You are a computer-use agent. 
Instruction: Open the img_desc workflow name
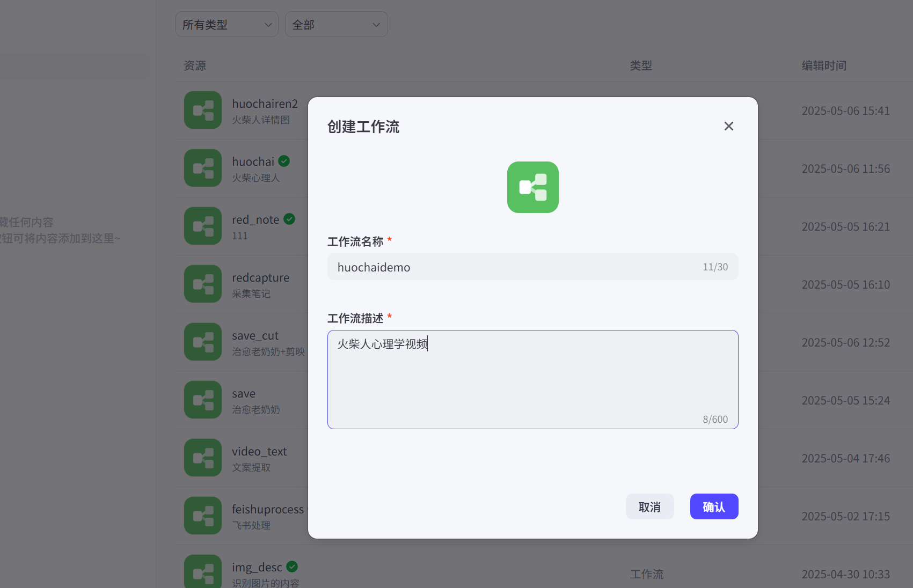[x=257, y=567]
